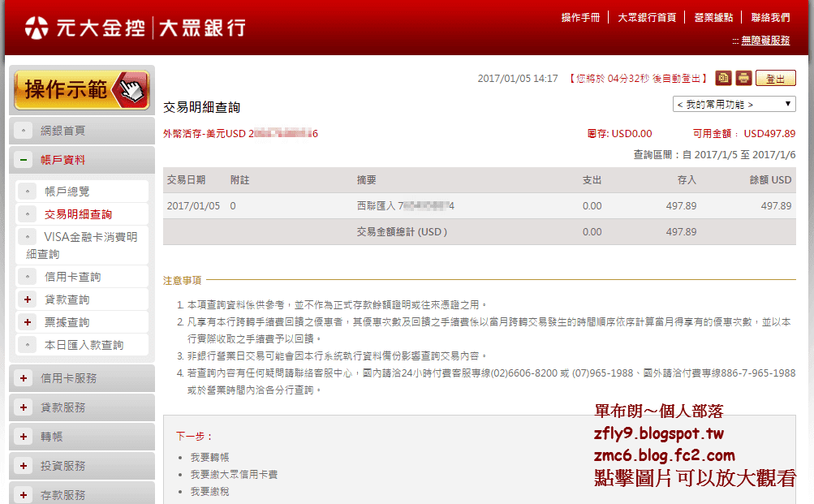Open 無障礙服務 link
The width and height of the screenshot is (814, 504).
pyautogui.click(x=765, y=41)
